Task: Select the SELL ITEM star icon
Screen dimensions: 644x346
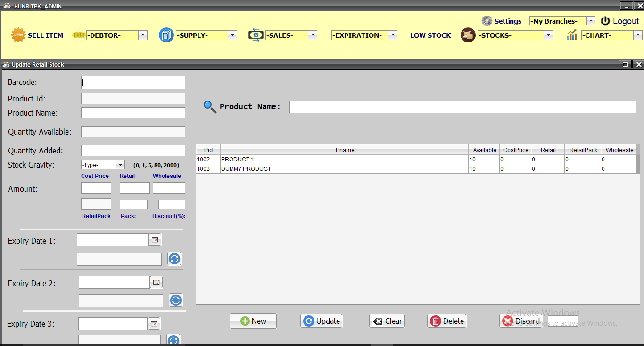Action: (x=17, y=34)
